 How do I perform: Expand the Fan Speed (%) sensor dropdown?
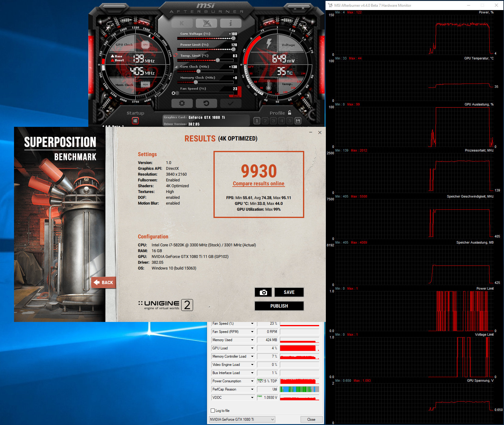(x=252, y=323)
